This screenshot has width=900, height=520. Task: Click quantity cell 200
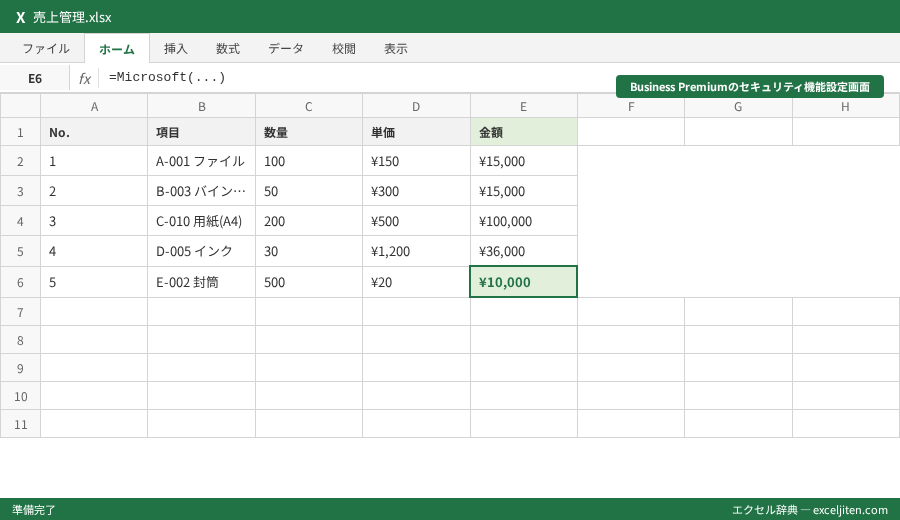[309, 221]
